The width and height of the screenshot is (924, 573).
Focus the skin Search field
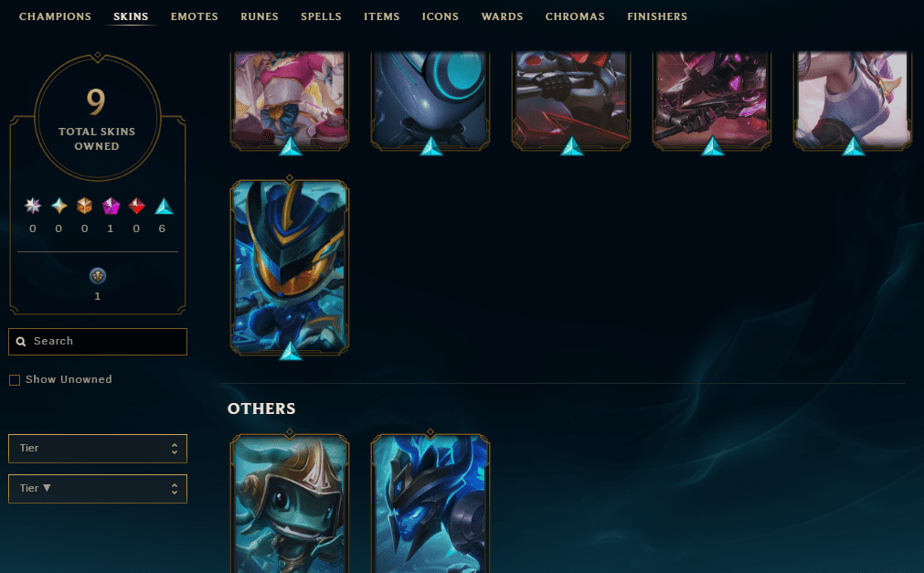pyautogui.click(x=98, y=342)
